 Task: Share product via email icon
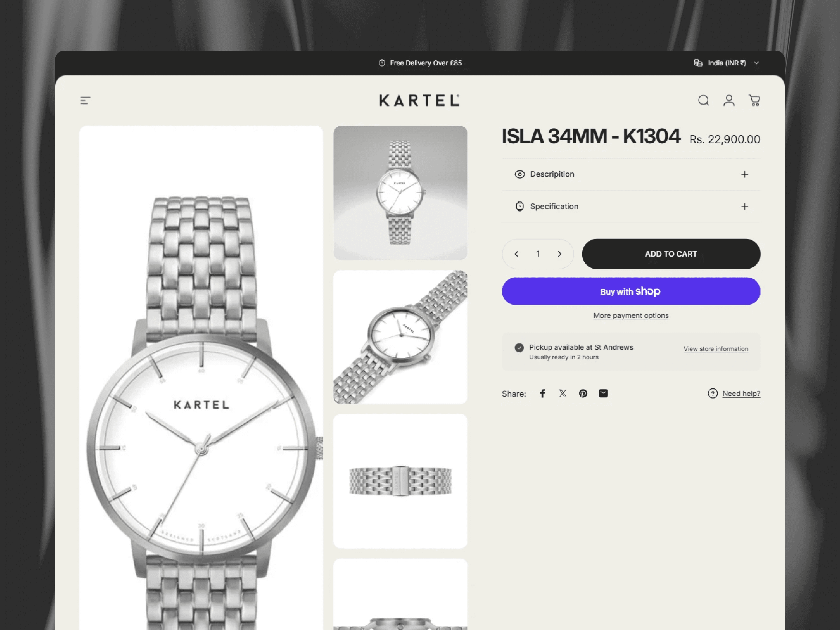603,393
